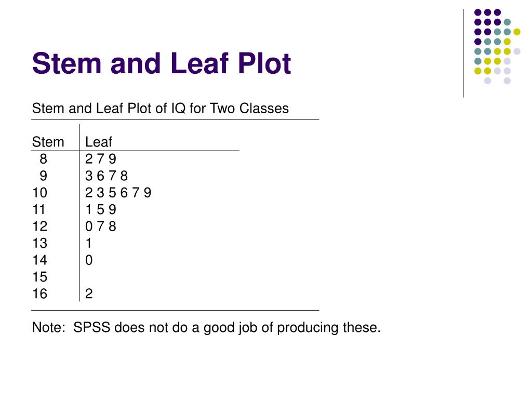Click the leaf row '2 3 5 6 7 9'

click(118, 193)
